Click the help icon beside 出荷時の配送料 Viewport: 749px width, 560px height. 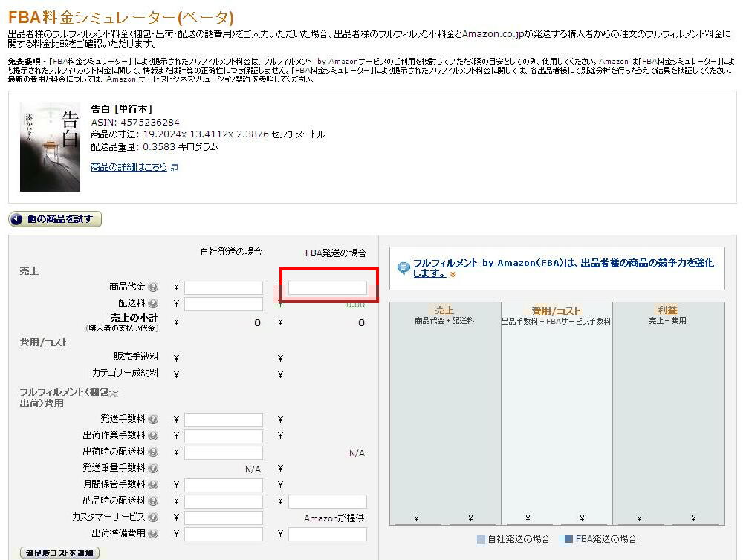(x=152, y=452)
